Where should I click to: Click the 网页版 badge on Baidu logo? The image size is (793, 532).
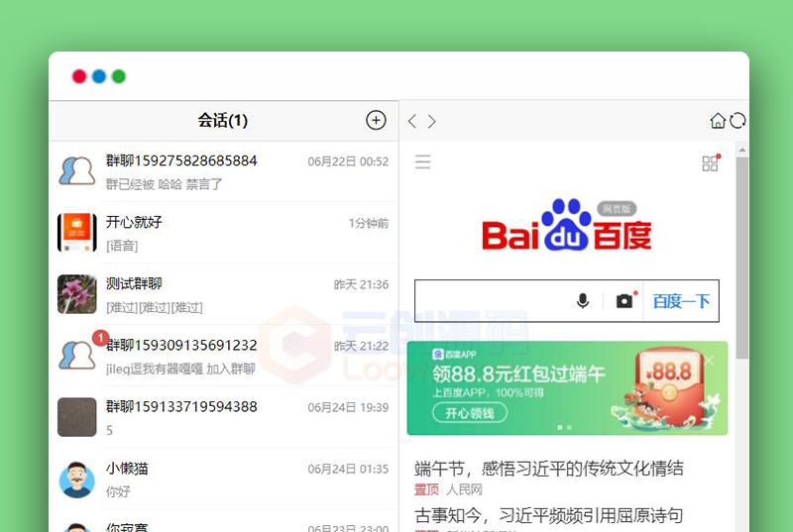click(x=617, y=209)
